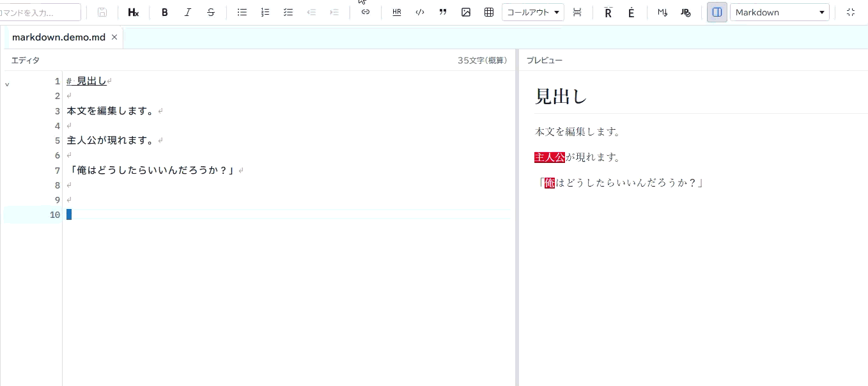The image size is (868, 386).
Task: Click the preview heading 見出し
Action: point(561,96)
